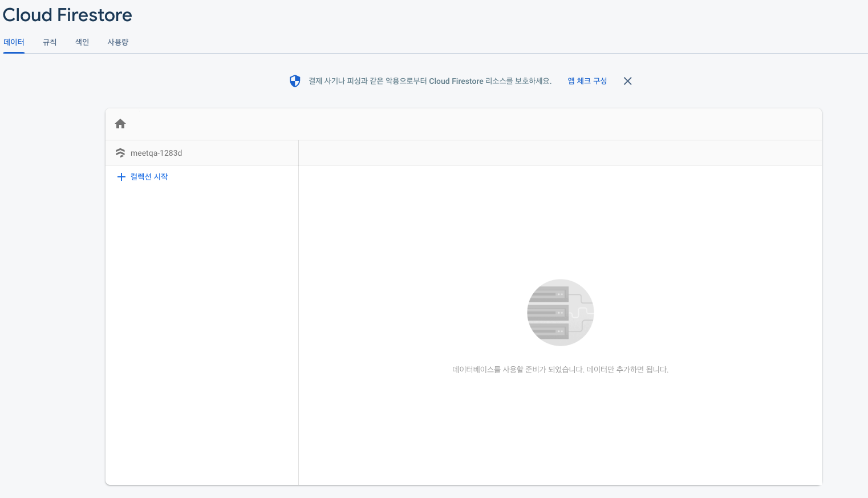Dismiss the App Check banner with X
The height and width of the screenshot is (498, 868).
click(628, 81)
